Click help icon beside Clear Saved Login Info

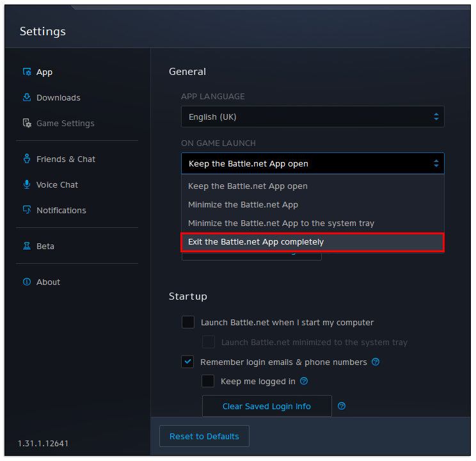(x=342, y=406)
